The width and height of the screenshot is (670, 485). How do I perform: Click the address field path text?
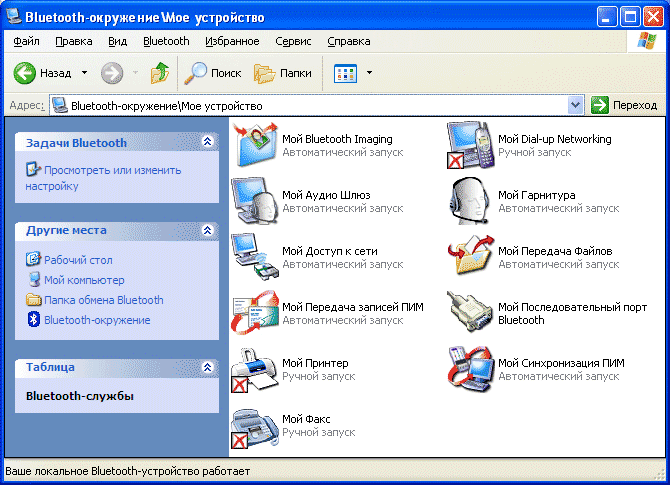pos(167,106)
